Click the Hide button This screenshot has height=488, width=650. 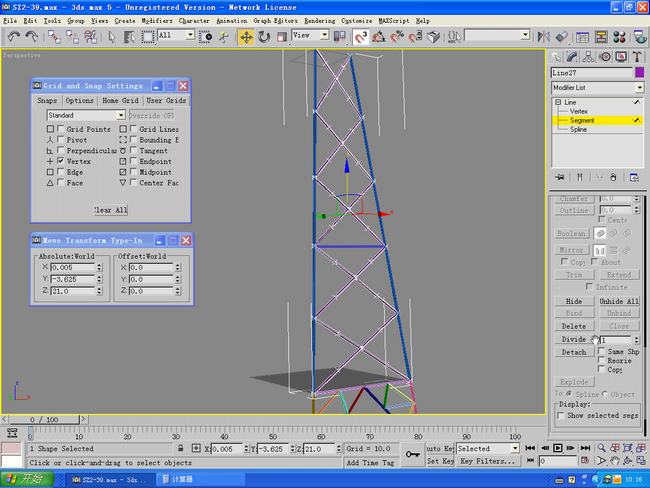point(574,301)
